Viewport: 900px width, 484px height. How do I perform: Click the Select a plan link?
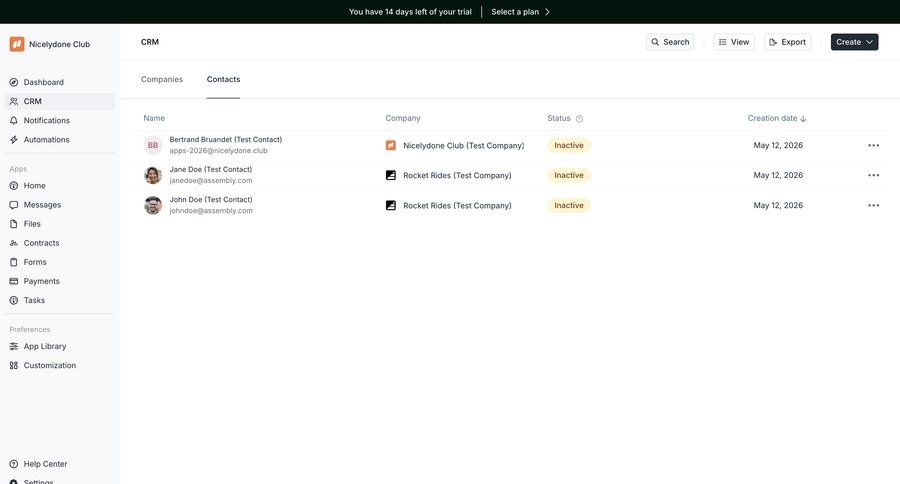(515, 11)
